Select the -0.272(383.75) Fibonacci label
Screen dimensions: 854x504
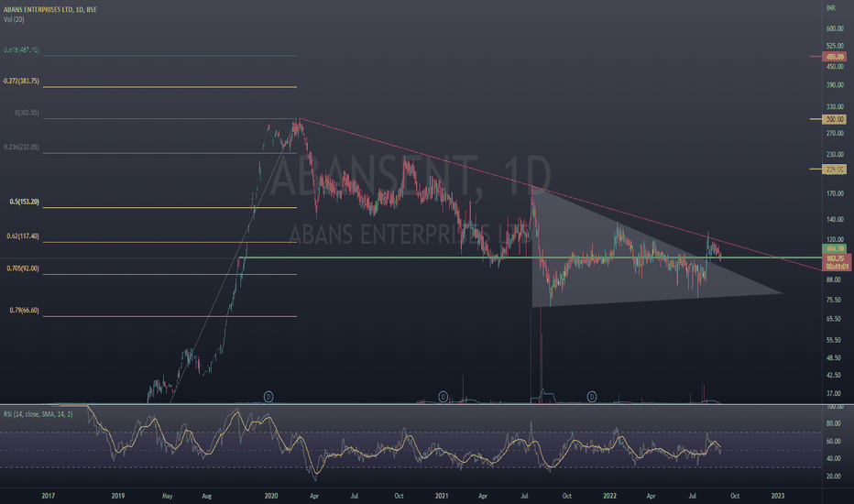(x=21, y=81)
